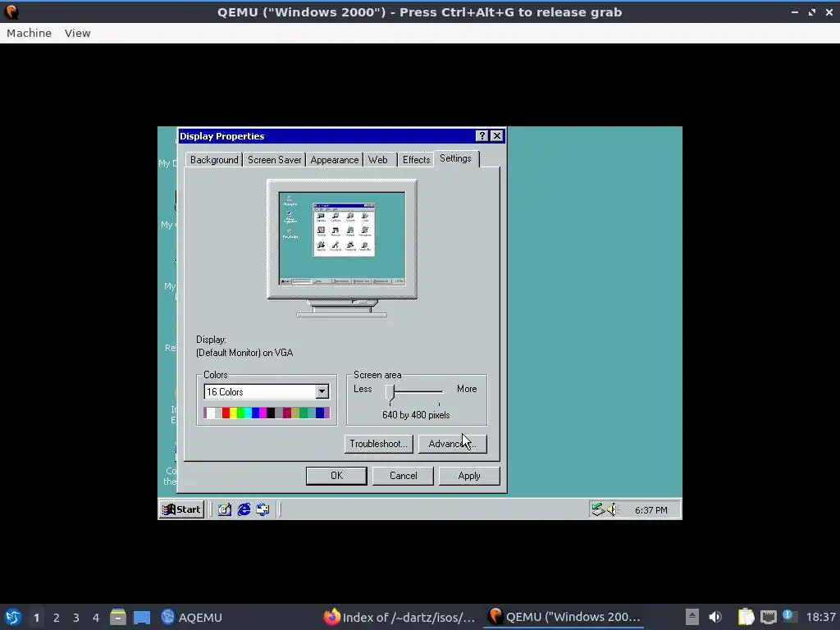The height and width of the screenshot is (630, 840).
Task: Switch to workspace 3
Action: tap(76, 618)
